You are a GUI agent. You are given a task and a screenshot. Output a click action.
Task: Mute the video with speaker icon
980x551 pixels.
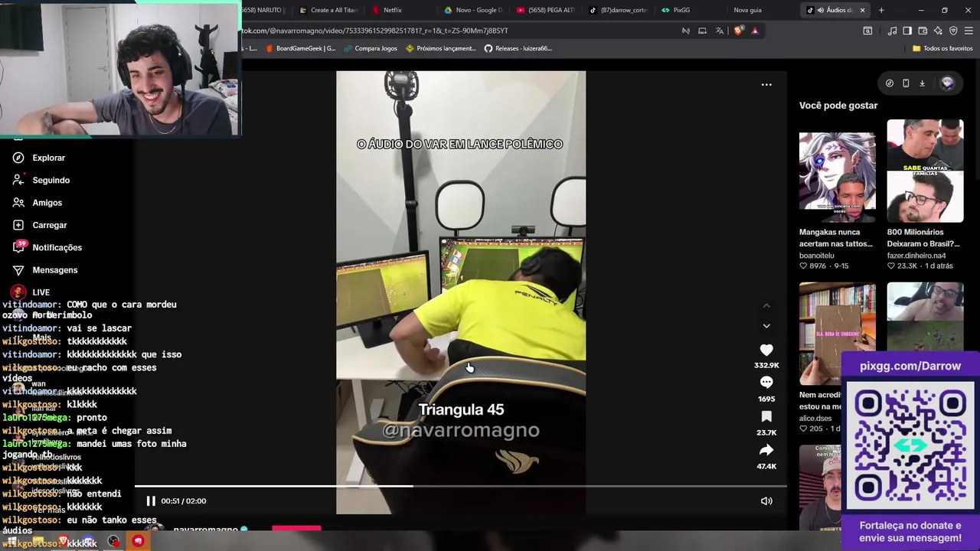point(766,501)
